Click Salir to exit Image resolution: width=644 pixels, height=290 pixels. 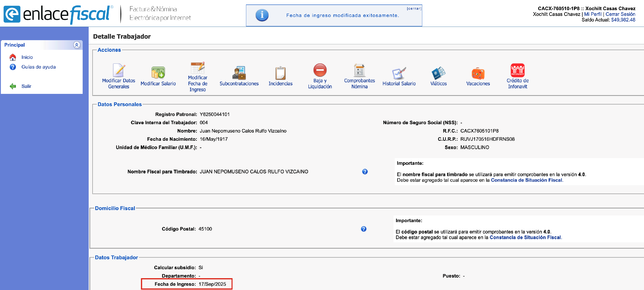(x=26, y=86)
